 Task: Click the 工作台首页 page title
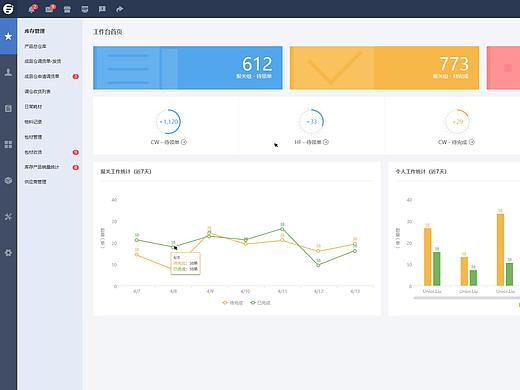[107, 32]
